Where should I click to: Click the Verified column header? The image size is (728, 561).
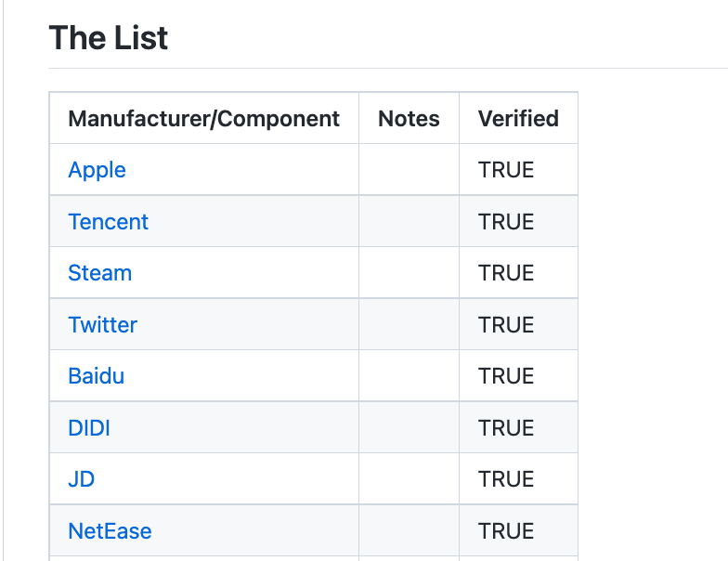tap(518, 119)
